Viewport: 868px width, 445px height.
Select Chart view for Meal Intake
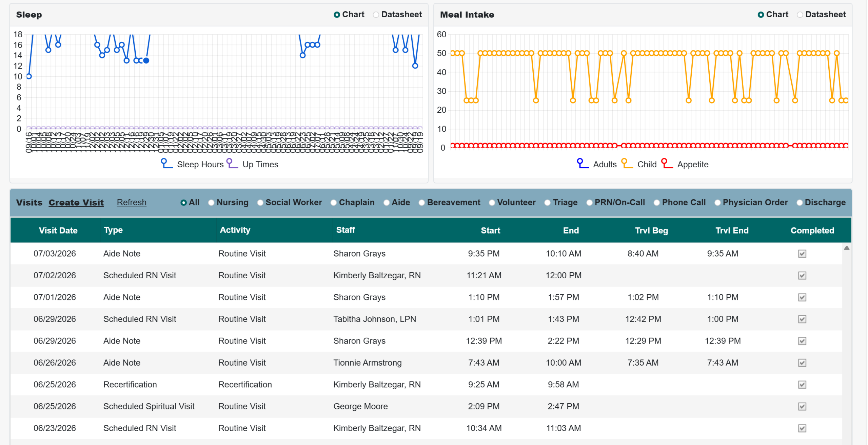[x=761, y=15]
